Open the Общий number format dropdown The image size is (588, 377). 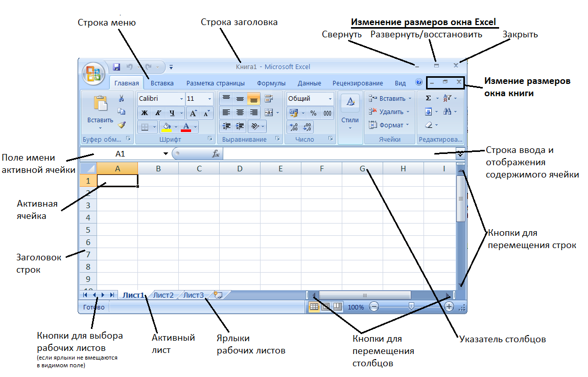pyautogui.click(x=330, y=99)
